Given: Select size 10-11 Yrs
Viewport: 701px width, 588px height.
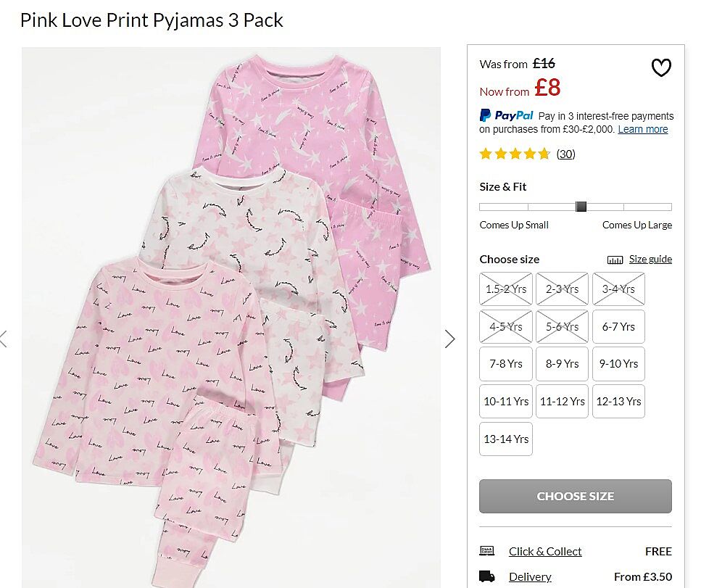Looking at the screenshot, I should (x=506, y=402).
